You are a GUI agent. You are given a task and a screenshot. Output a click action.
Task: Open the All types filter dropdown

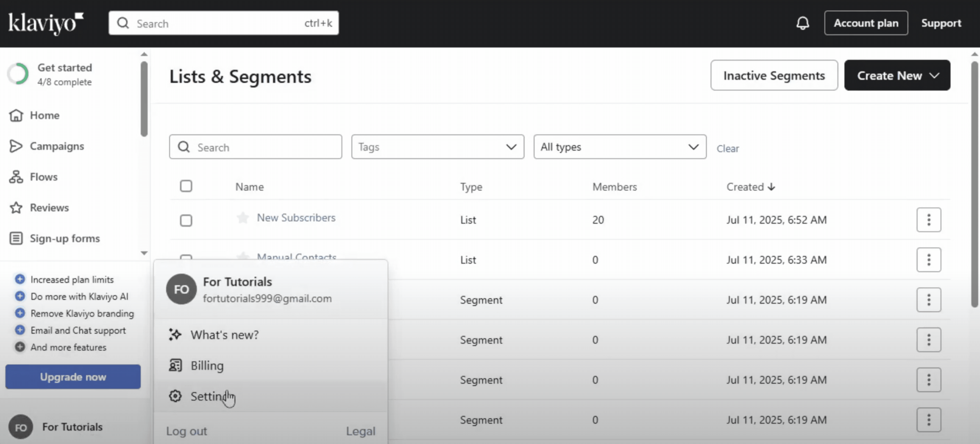pos(620,147)
